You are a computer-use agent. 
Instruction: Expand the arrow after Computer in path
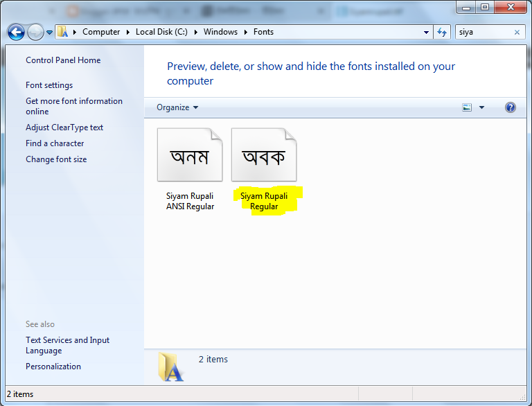[x=128, y=33]
